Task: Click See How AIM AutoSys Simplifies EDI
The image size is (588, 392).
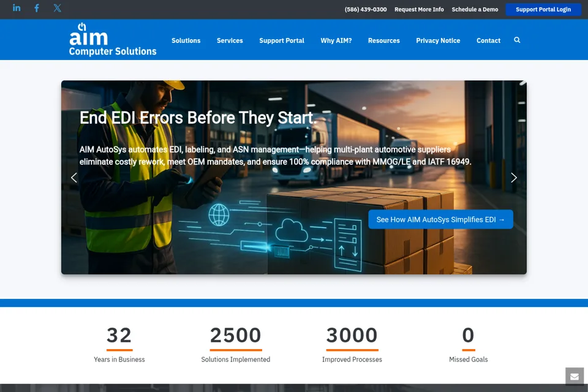Action: [x=440, y=219]
